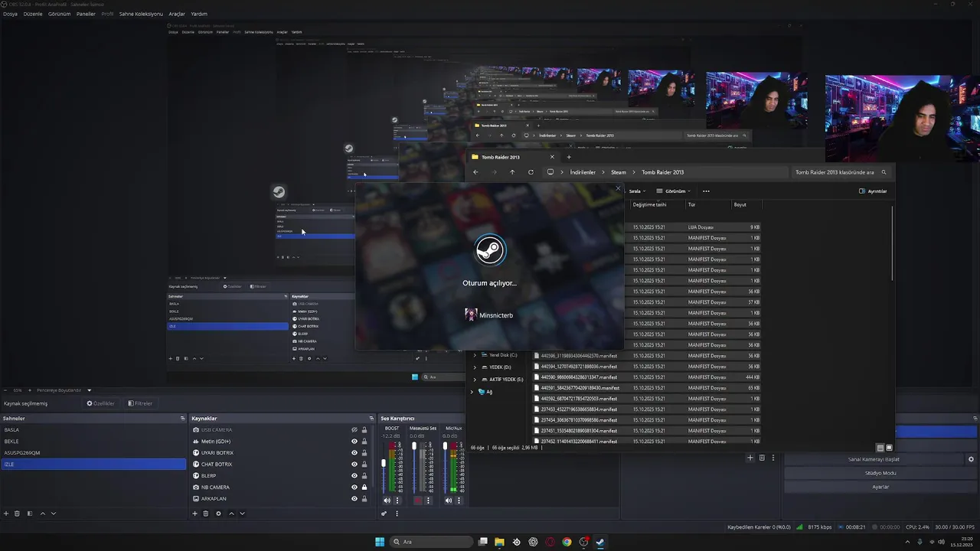
Task: Select BEKLE scene in Sahneler list
Action: [x=93, y=442]
